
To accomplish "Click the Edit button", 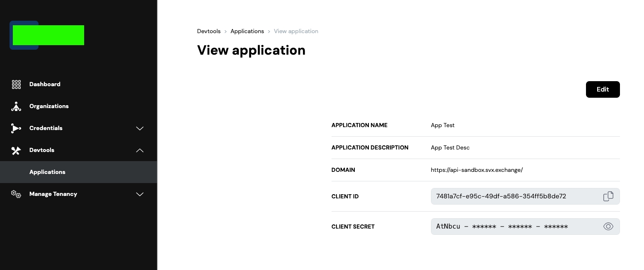I will (x=603, y=89).
